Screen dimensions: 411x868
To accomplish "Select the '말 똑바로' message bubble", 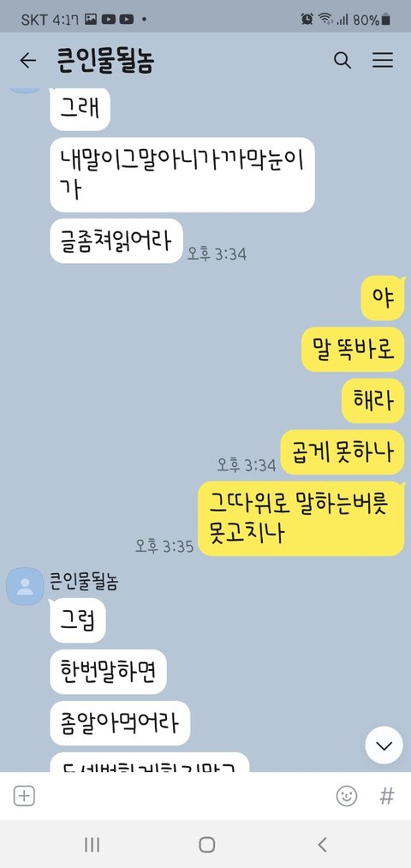I will pyautogui.click(x=353, y=350).
